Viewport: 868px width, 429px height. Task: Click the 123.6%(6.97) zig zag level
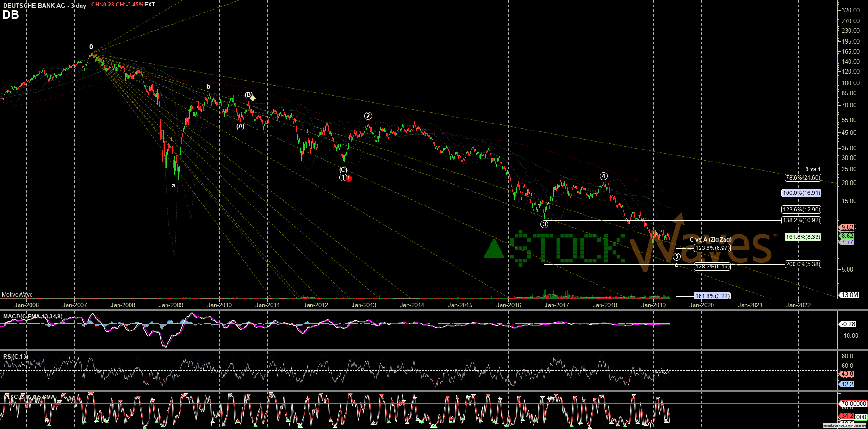click(x=713, y=248)
